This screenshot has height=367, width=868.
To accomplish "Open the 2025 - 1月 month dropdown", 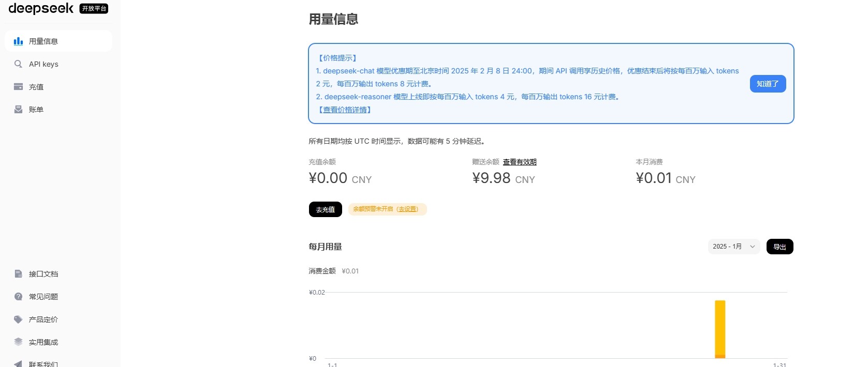I will point(733,247).
